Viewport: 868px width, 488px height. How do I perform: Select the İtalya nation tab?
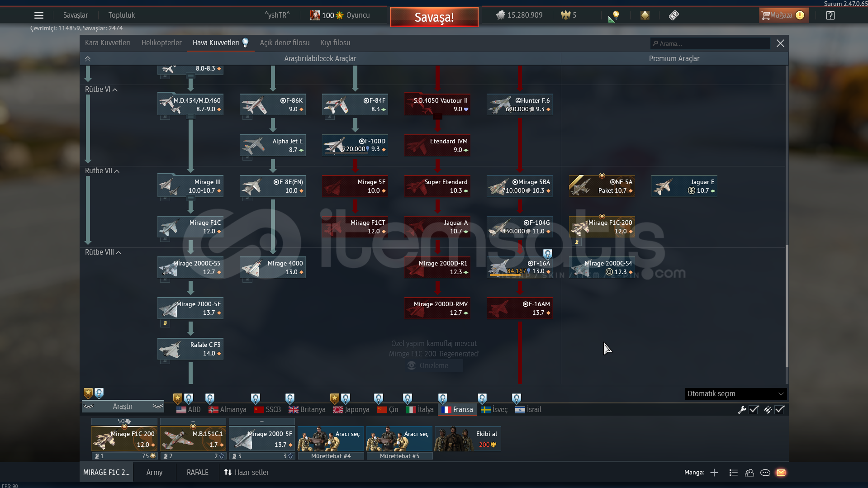tap(420, 409)
